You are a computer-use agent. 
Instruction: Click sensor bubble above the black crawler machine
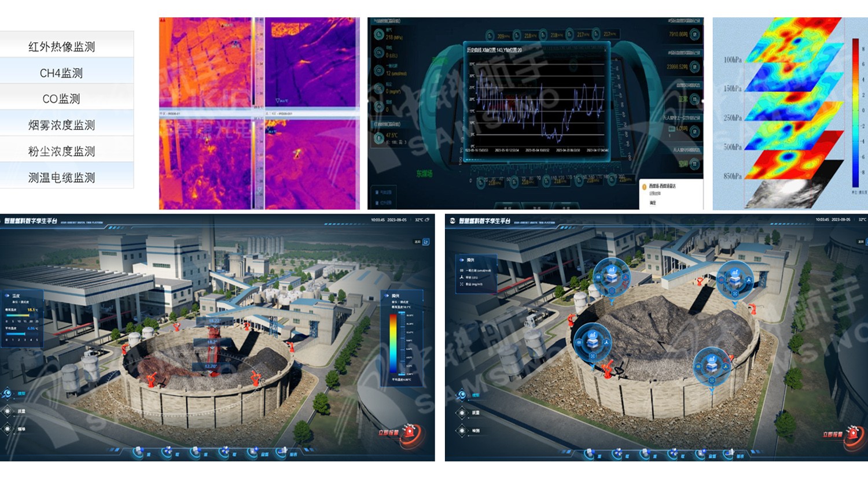593,342
